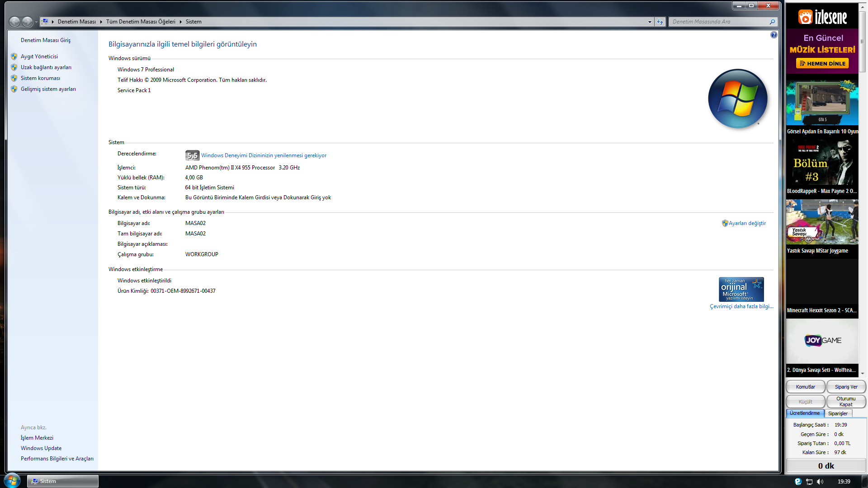Image resolution: width=868 pixels, height=488 pixels.
Task: Switch to Ücretlendirme tab
Action: coord(805,413)
